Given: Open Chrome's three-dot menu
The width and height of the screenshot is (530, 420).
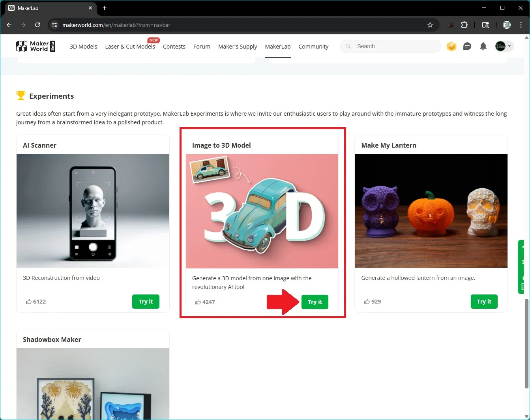Looking at the screenshot, I should [521, 24].
